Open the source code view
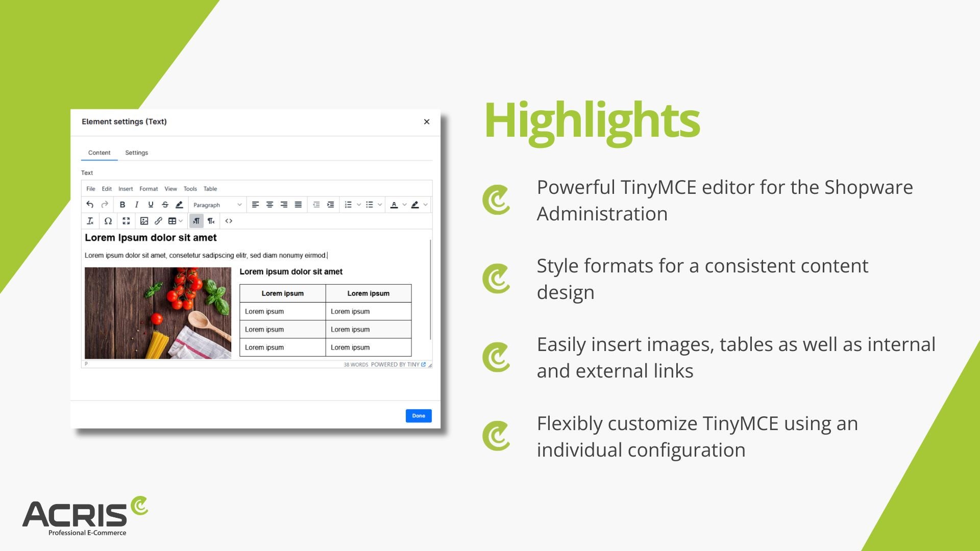 point(229,221)
